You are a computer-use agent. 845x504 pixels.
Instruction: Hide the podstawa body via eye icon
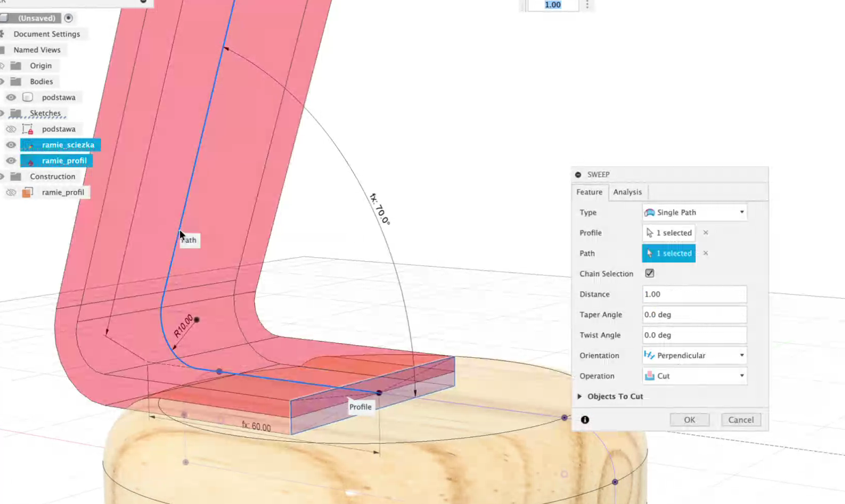click(x=11, y=98)
